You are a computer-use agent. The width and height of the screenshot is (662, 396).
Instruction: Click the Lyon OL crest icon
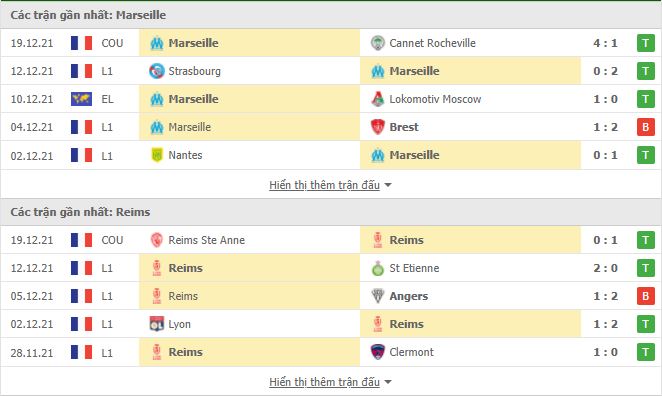(157, 324)
